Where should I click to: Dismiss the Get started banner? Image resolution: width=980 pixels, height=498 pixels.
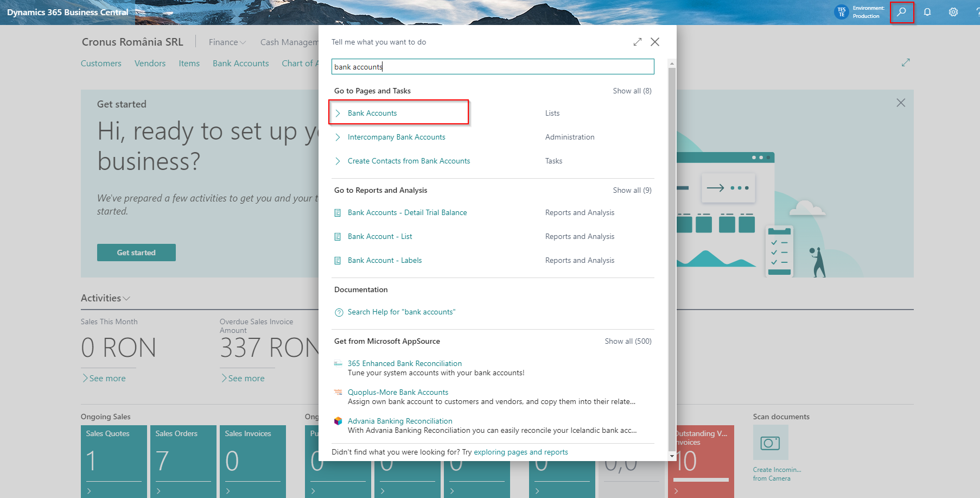click(901, 103)
